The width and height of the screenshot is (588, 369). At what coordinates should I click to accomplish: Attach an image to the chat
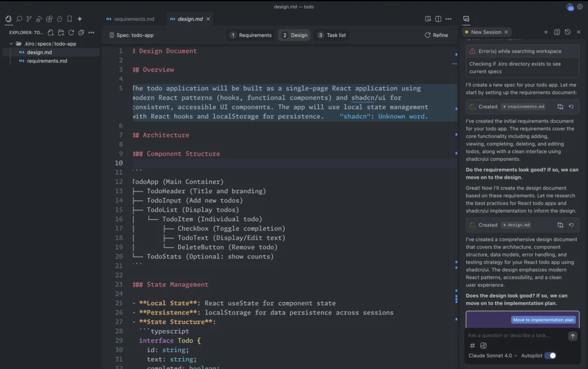(x=483, y=345)
